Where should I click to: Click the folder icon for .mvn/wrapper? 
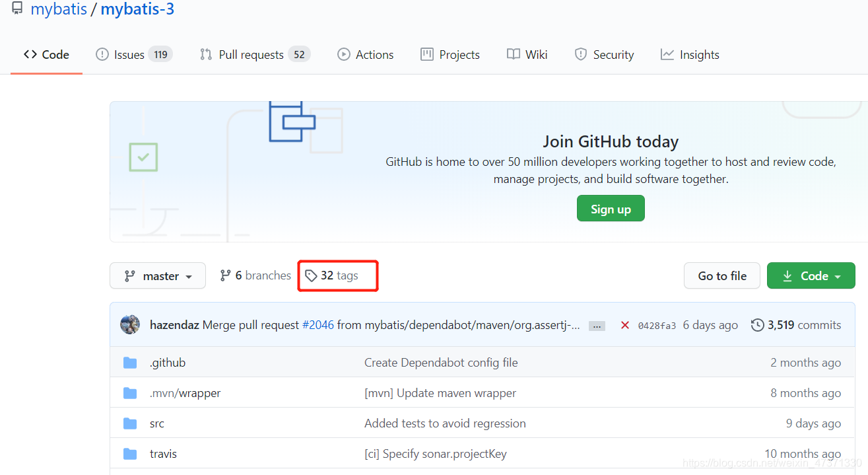tap(130, 393)
